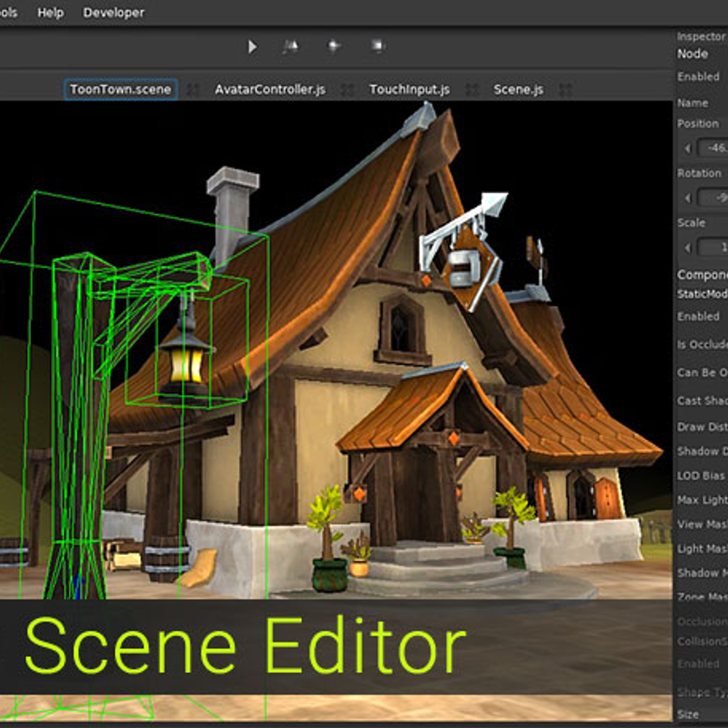Click the Cast Shadows property label
Image resolution: width=728 pixels, height=728 pixels.
tap(703, 400)
